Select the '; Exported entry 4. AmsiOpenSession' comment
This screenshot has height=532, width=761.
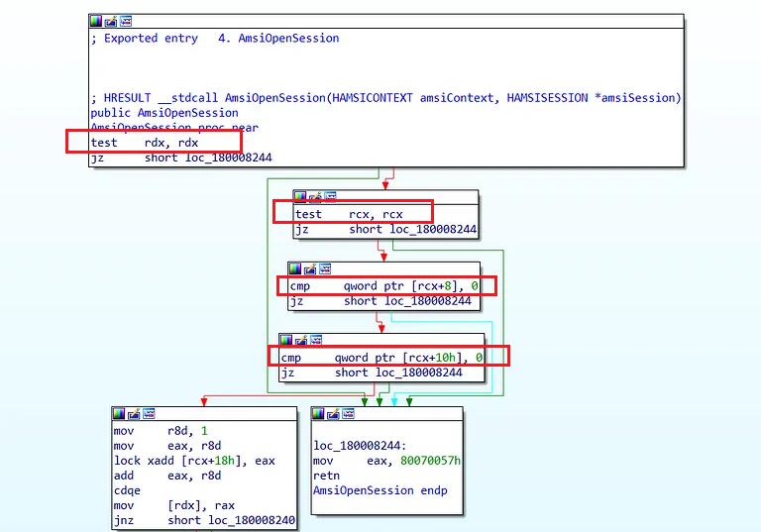215,39
